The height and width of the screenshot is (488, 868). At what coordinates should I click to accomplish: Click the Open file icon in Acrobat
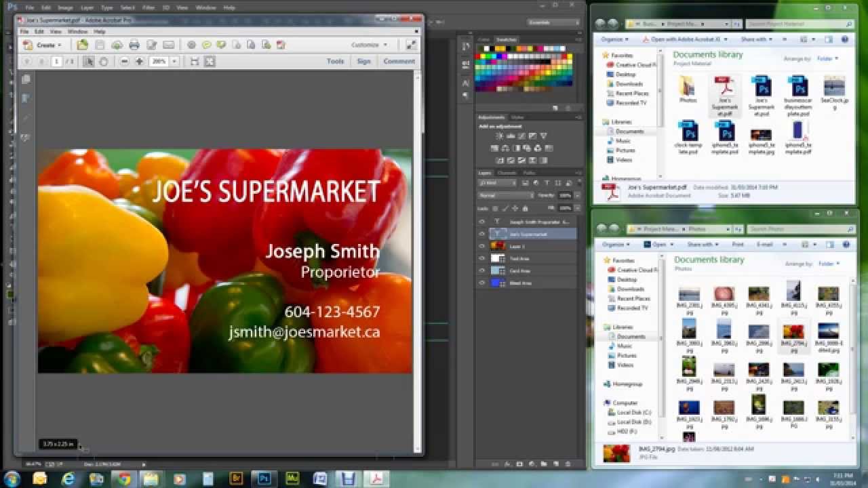point(82,45)
